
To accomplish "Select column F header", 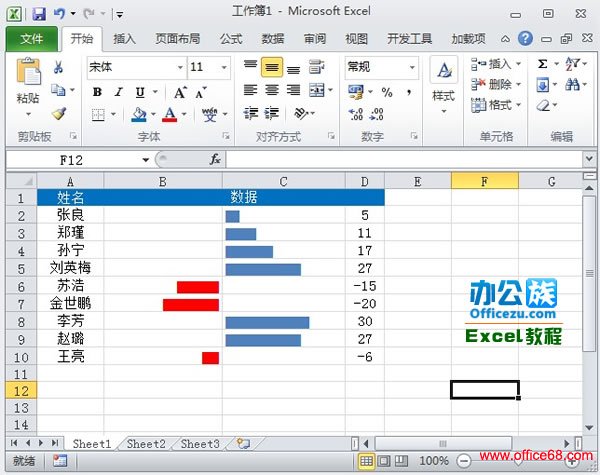I will coord(485,181).
